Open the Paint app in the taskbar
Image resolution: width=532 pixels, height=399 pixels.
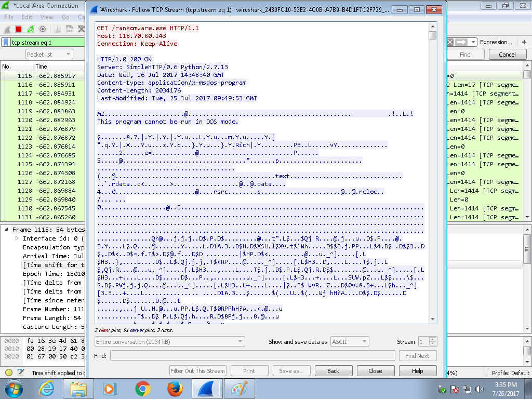tap(240, 389)
